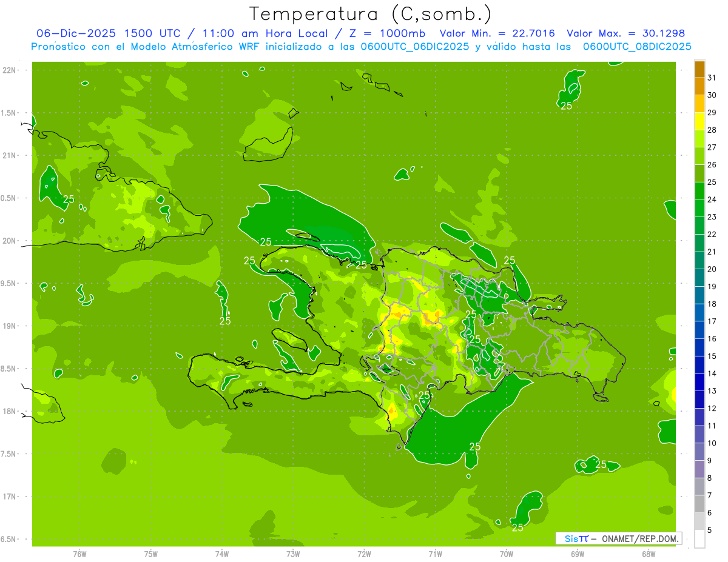The height and width of the screenshot is (562, 728).
Task: Click the '76W' longitude axis label
Action: 79,554
